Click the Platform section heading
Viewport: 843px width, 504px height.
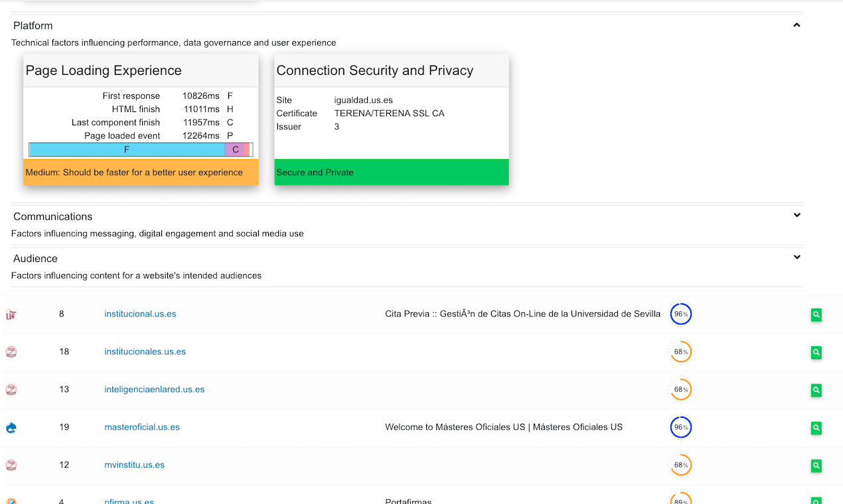point(33,25)
